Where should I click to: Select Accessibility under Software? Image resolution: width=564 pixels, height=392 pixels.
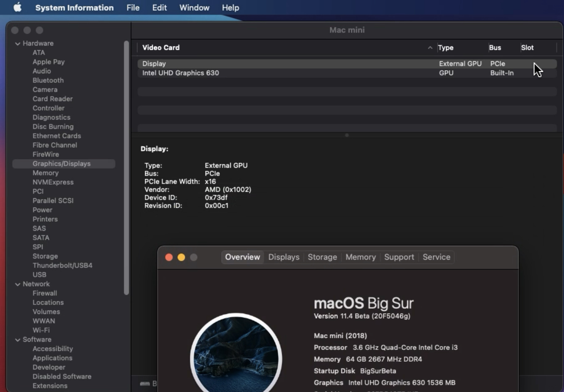53,349
